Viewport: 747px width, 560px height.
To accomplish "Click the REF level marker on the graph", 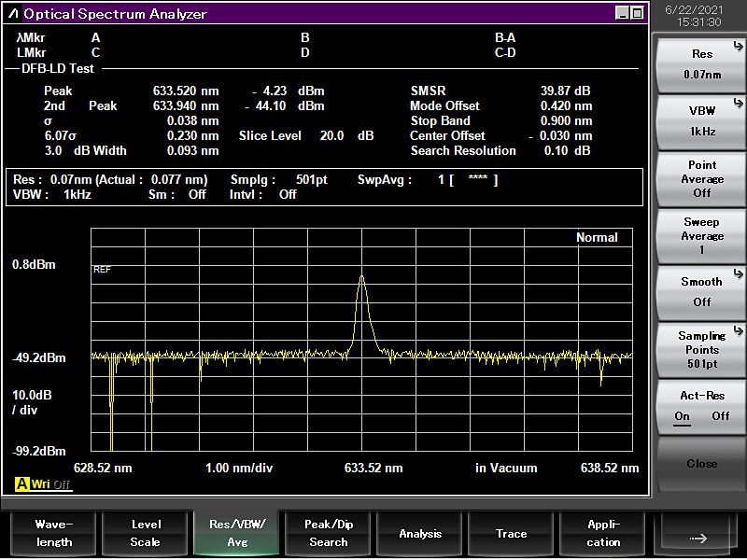I will pyautogui.click(x=101, y=269).
